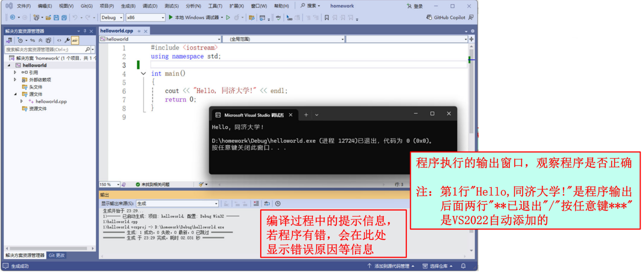Open properties wrench icon in Solution Explorer

[67, 40]
